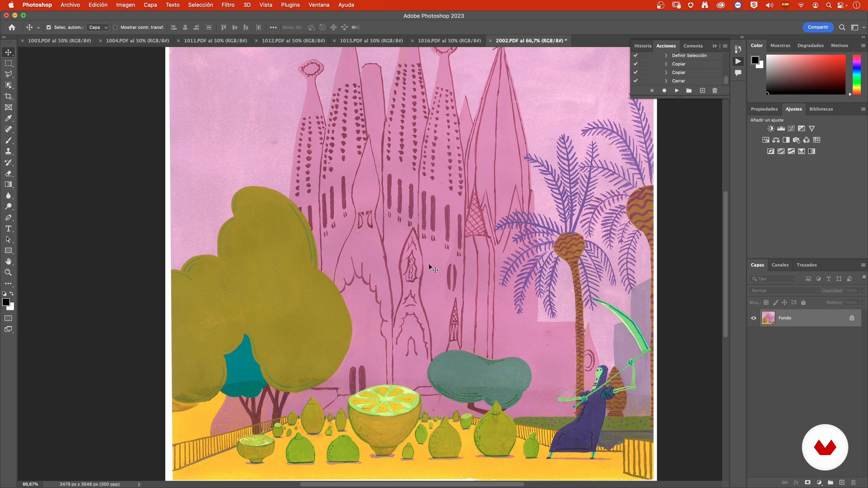The height and width of the screenshot is (488, 868).
Task: Add a Brightness/Contrast adjustment
Action: click(x=771, y=129)
